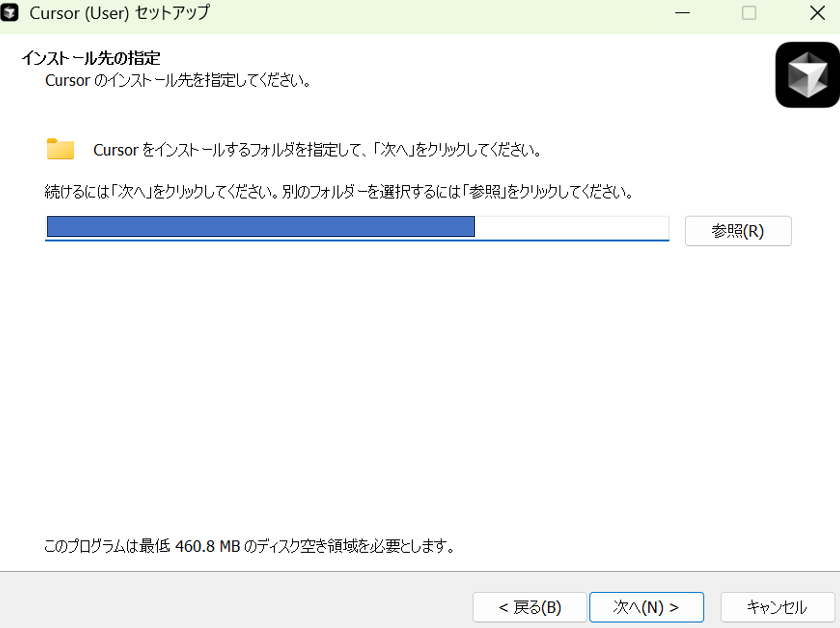Cancel setup with the キャンセル button

click(777, 607)
